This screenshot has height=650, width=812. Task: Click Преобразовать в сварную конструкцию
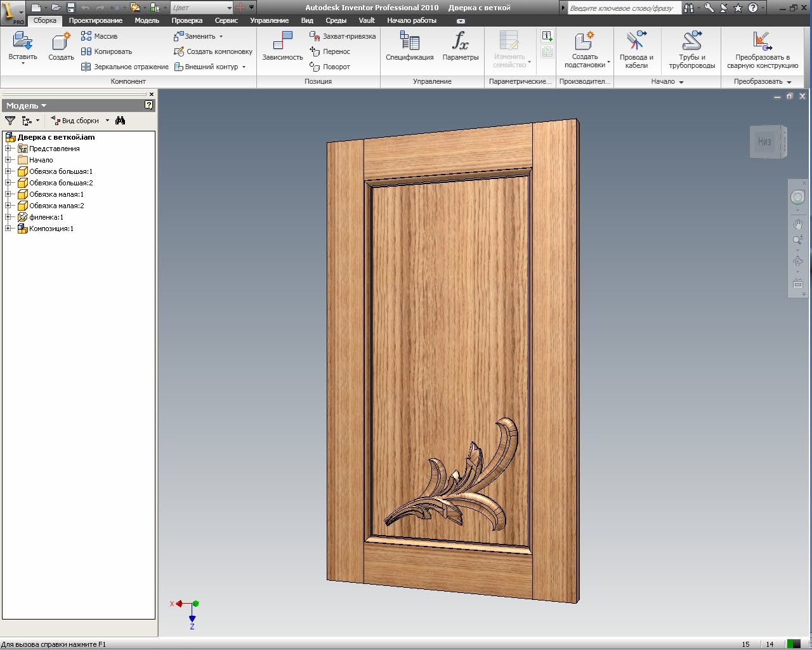coord(763,50)
